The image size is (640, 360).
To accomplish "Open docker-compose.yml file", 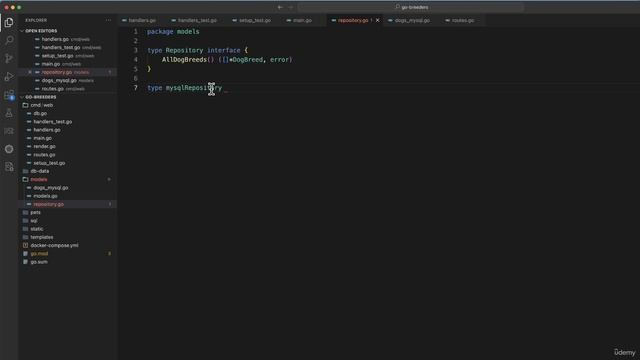I will tap(54, 245).
